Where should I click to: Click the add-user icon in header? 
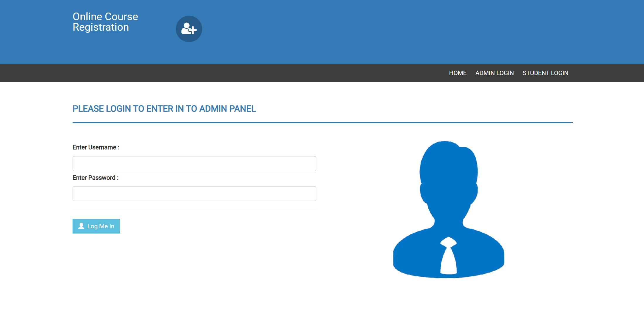(189, 29)
